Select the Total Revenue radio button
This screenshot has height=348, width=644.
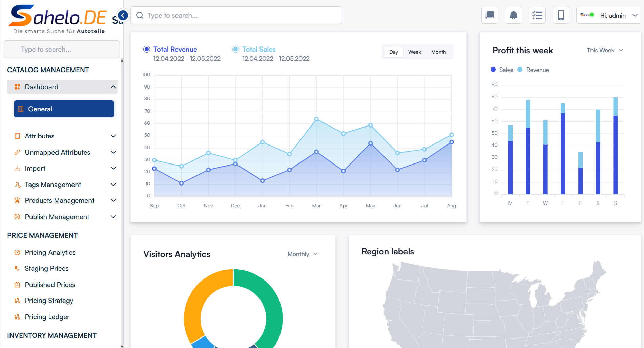pos(147,49)
